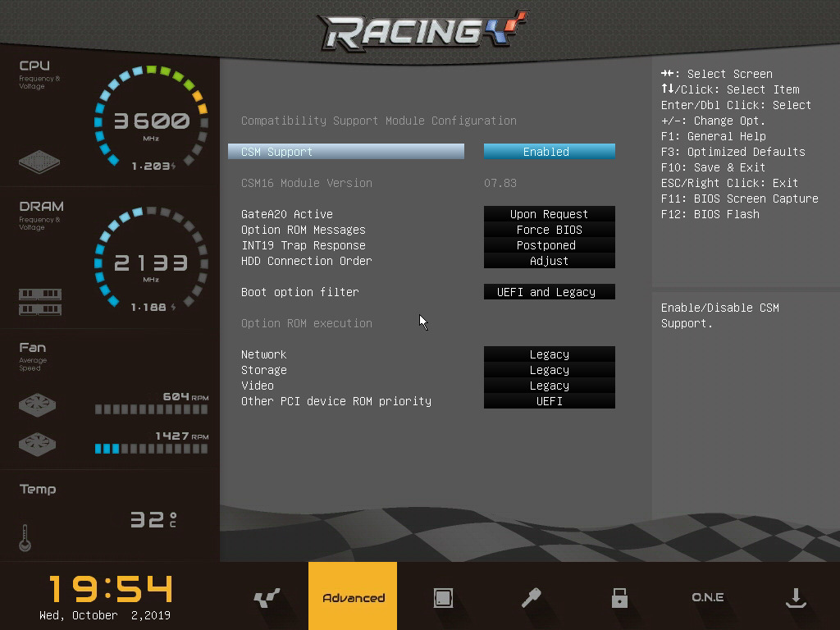Select the Network row label
This screenshot has width=840, height=630.
click(263, 354)
